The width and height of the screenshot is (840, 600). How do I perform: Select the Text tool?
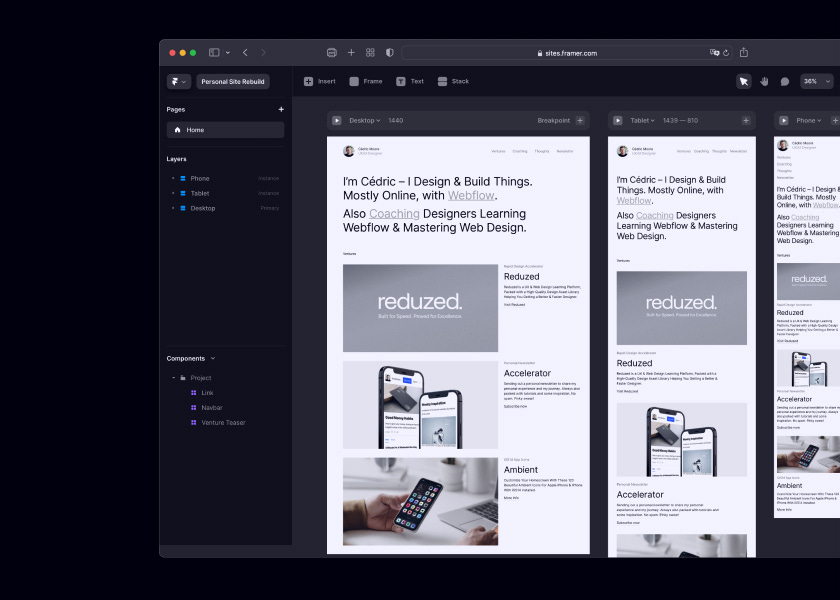pos(410,81)
